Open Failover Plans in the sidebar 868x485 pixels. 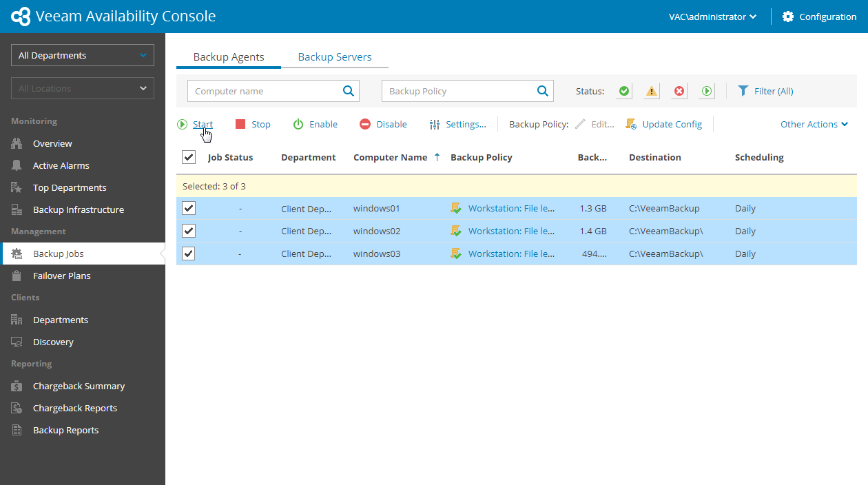coord(62,276)
